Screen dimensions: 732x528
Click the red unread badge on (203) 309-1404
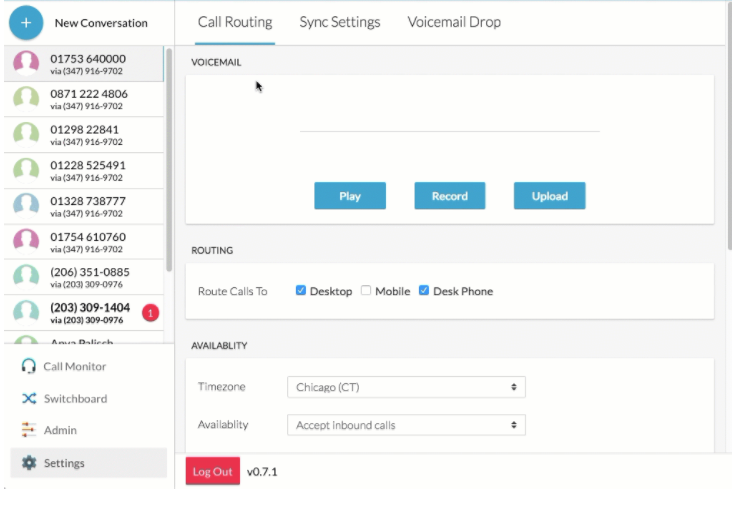pyautogui.click(x=151, y=313)
